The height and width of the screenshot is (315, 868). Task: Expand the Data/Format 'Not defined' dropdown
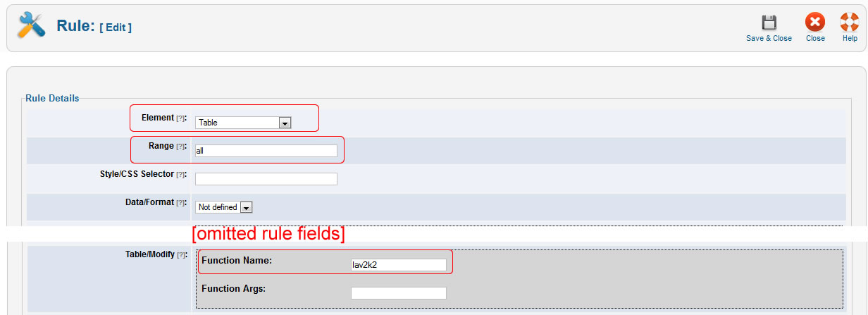224,207
